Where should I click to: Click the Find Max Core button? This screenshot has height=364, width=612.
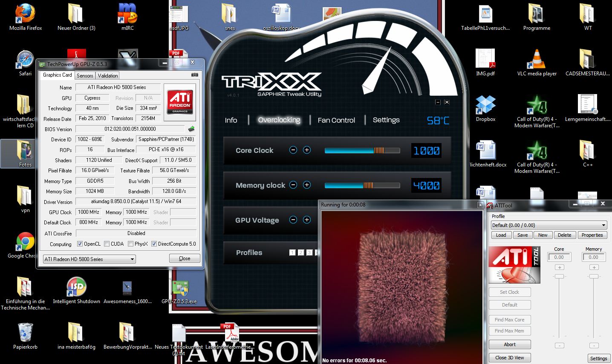coord(510,320)
